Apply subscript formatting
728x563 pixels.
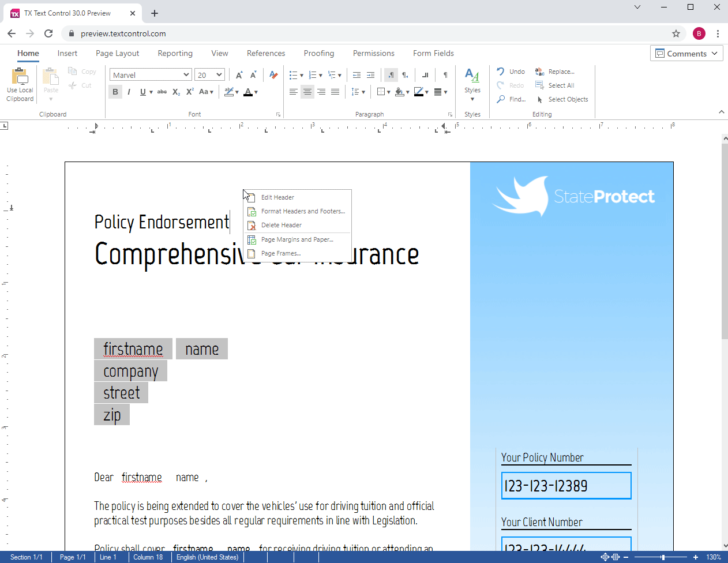(176, 92)
